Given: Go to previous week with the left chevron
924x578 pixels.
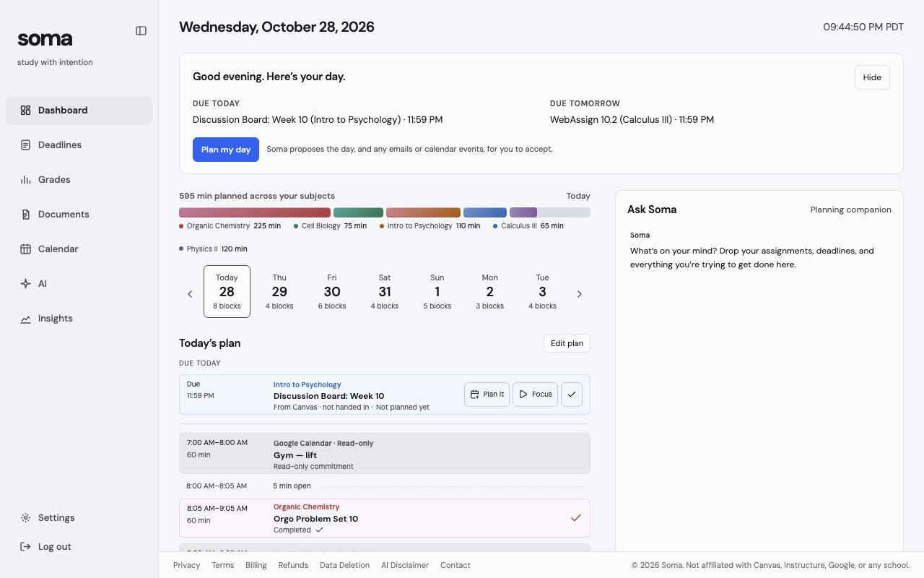Looking at the screenshot, I should [x=190, y=294].
